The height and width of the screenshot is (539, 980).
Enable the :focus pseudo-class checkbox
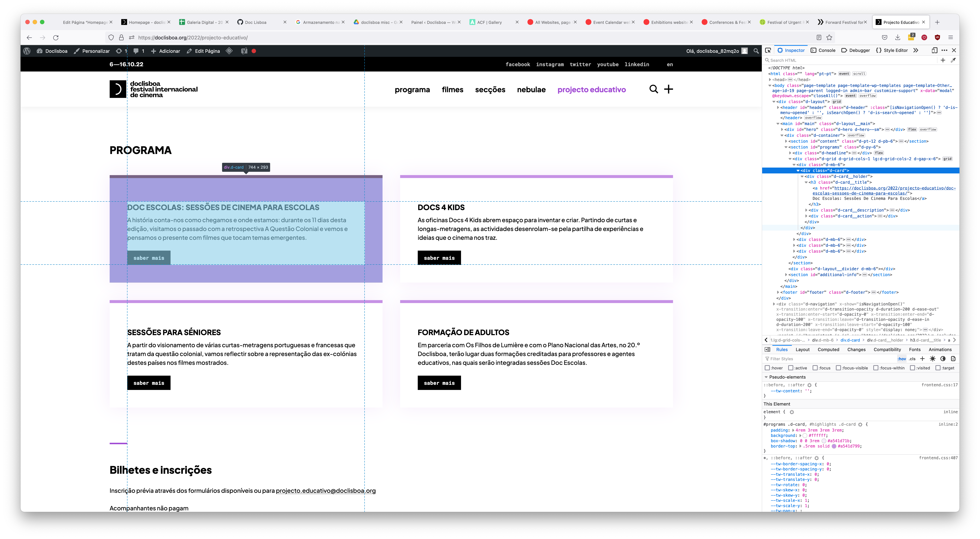pyautogui.click(x=815, y=368)
